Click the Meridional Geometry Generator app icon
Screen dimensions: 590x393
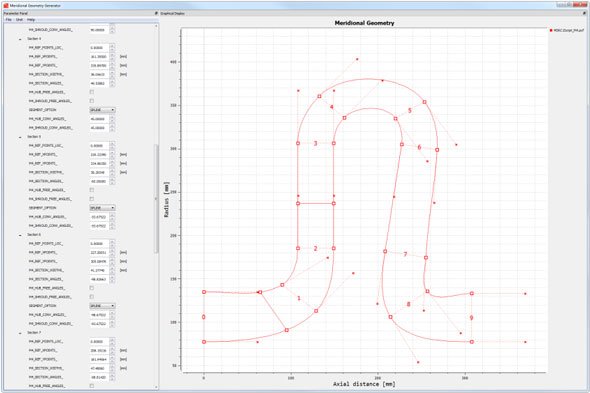(x=5, y=5)
